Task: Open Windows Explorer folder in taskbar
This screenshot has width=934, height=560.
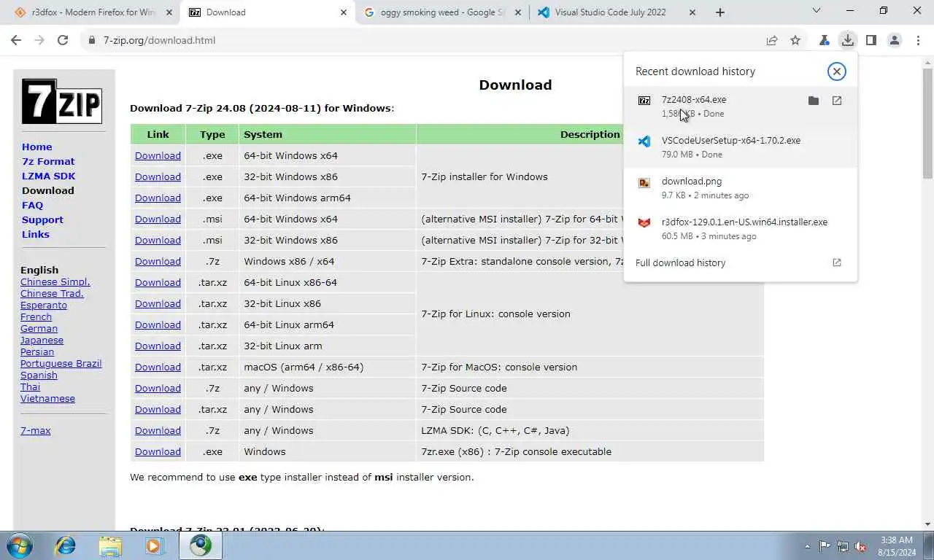Action: point(110,545)
